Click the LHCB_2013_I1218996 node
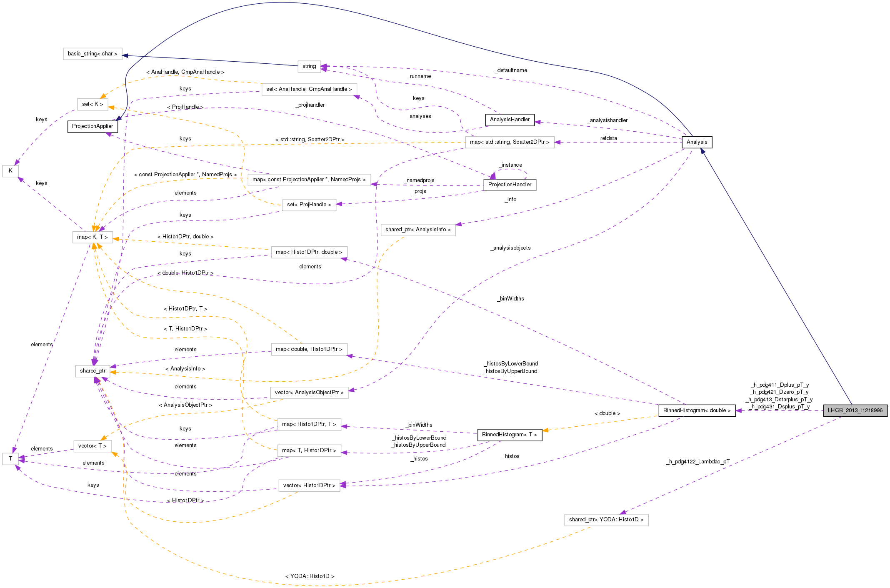 point(855,410)
